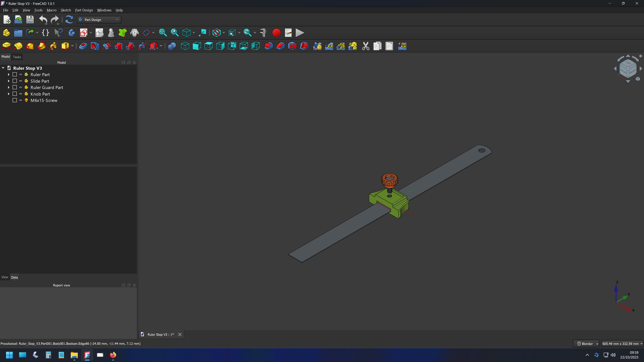Toggle visibility eye of Knob Part
This screenshot has height=362, width=644.
point(21,94)
